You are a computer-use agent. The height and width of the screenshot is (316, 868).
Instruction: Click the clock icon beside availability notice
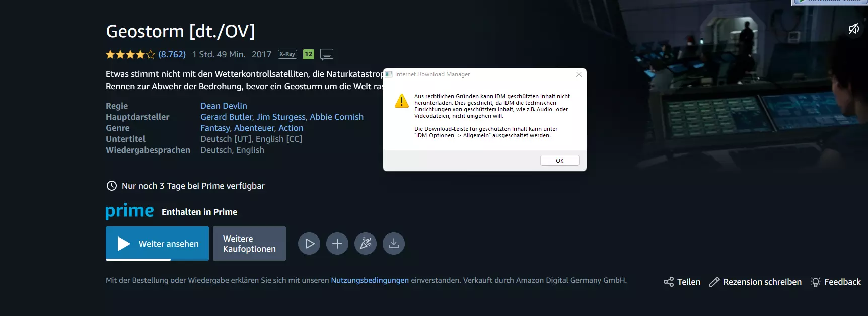pyautogui.click(x=112, y=186)
